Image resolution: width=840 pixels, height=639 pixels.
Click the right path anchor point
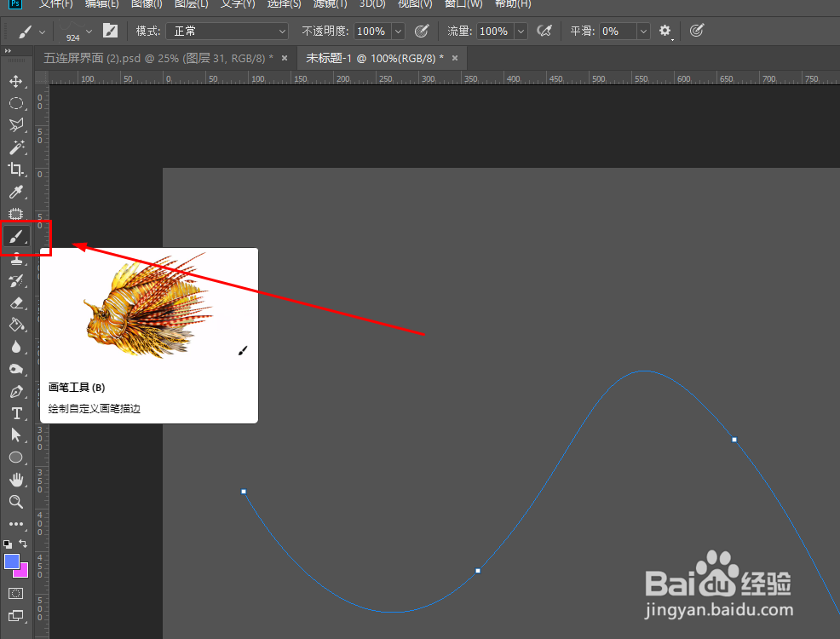(734, 440)
